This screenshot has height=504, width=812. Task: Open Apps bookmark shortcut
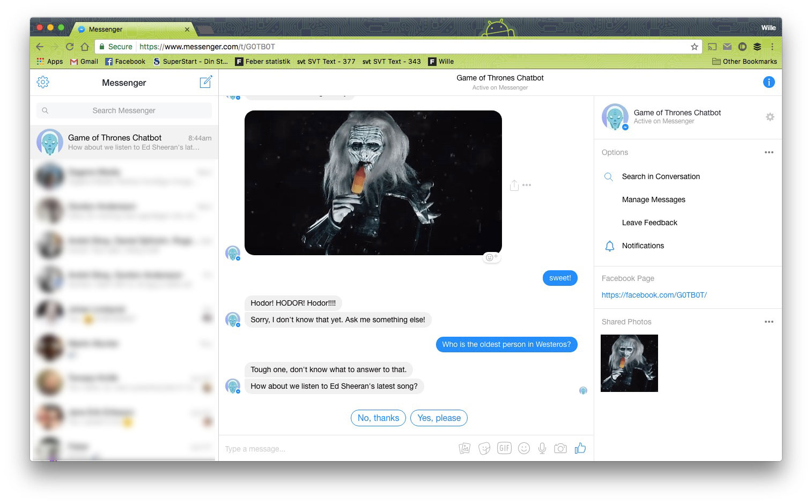click(49, 62)
